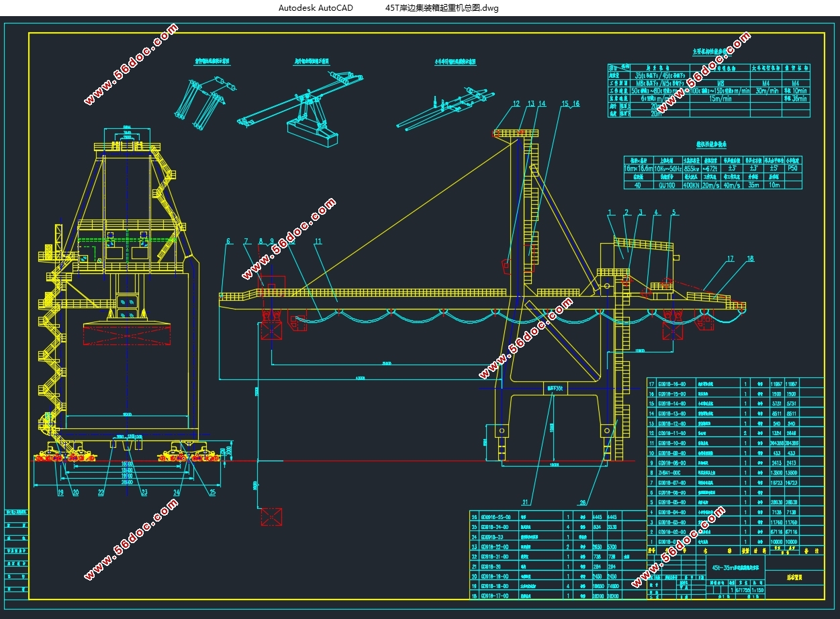Click the 'QU100' rail type cell
840x619 pixels.
tap(666, 185)
